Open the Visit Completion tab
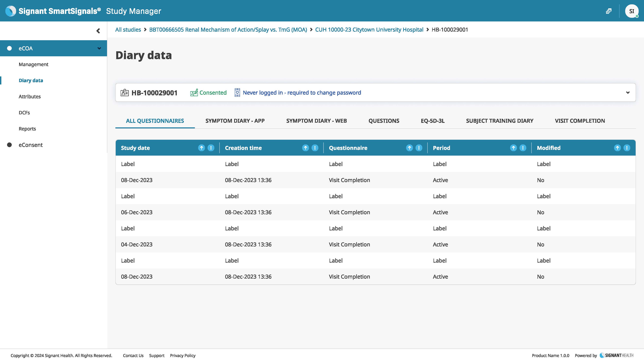 click(x=580, y=121)
